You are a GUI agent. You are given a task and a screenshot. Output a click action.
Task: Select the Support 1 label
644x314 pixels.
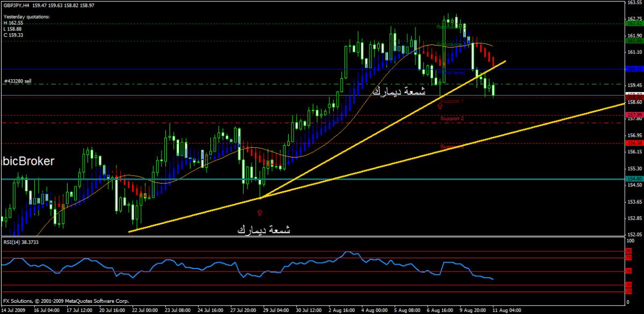point(451,101)
